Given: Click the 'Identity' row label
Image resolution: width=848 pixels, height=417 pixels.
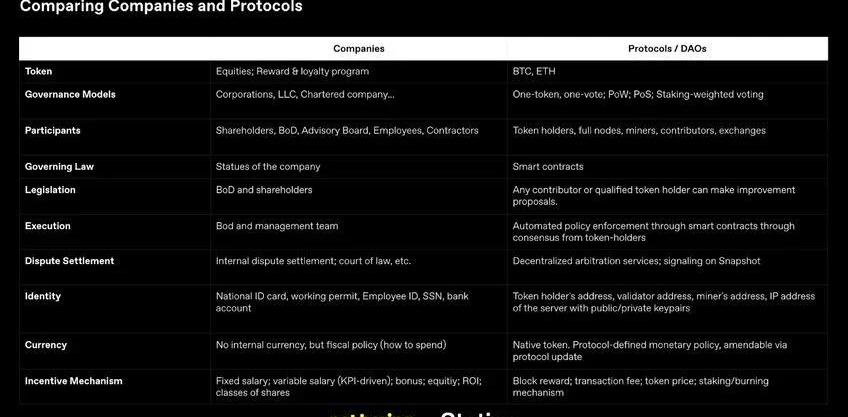Looking at the screenshot, I should (43, 296).
